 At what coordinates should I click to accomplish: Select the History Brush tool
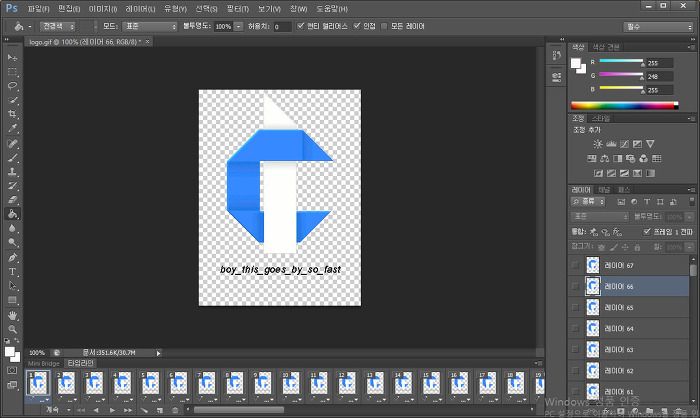12,186
